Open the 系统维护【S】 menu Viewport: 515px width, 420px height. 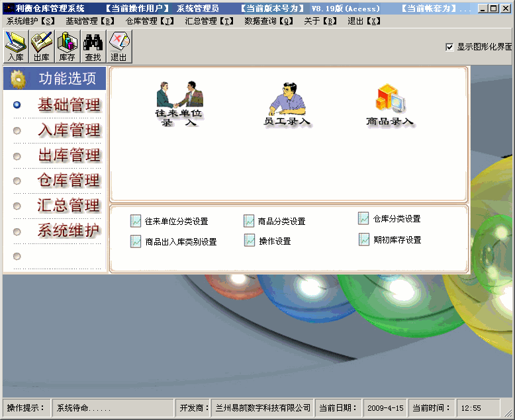pos(30,21)
